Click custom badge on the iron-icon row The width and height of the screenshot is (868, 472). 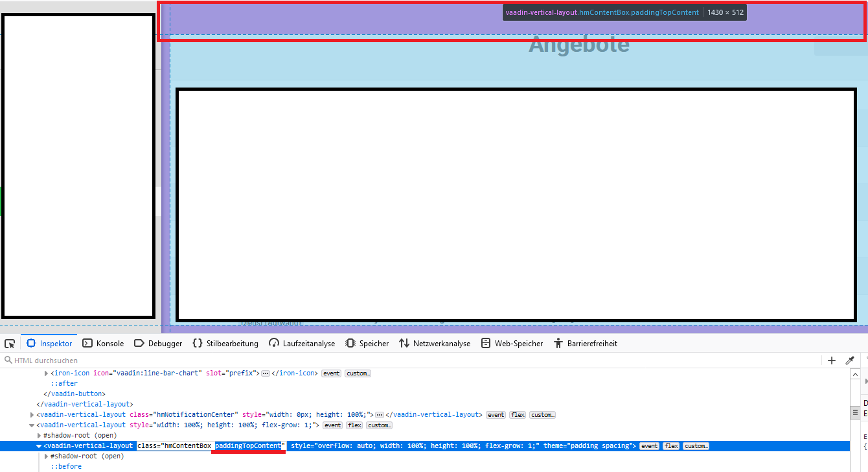click(x=358, y=373)
